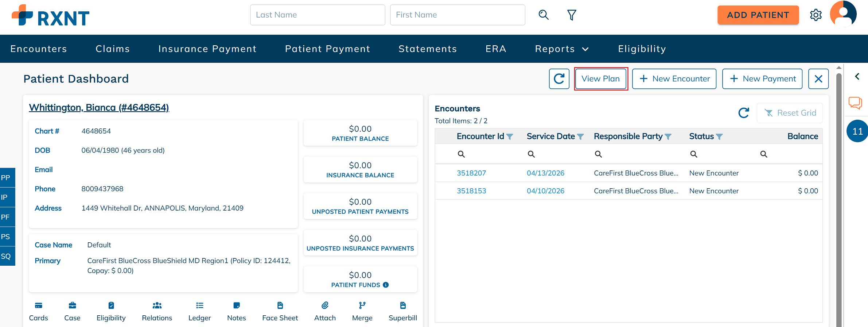Screen dimensions: 868x327
Task: Open the Insurance Payment menu
Action: point(207,49)
